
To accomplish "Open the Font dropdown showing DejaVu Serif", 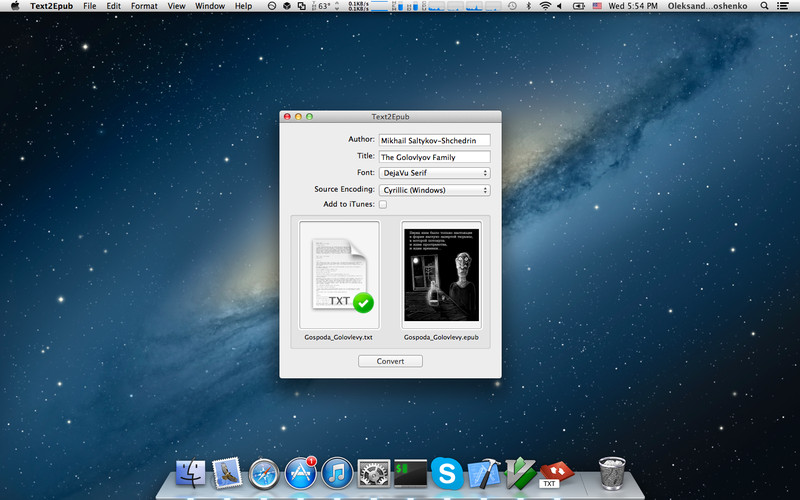I will [435, 173].
